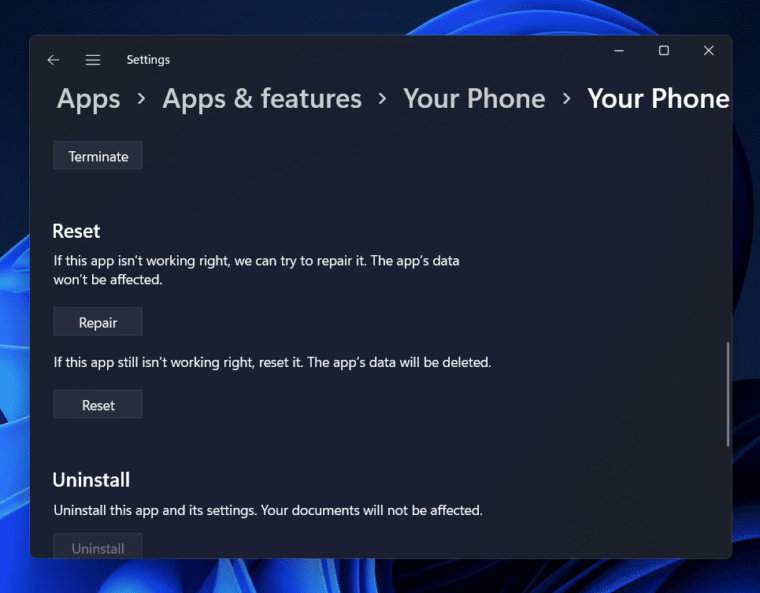Minimize the Settings window
This screenshot has height=593, width=760.
(619, 50)
